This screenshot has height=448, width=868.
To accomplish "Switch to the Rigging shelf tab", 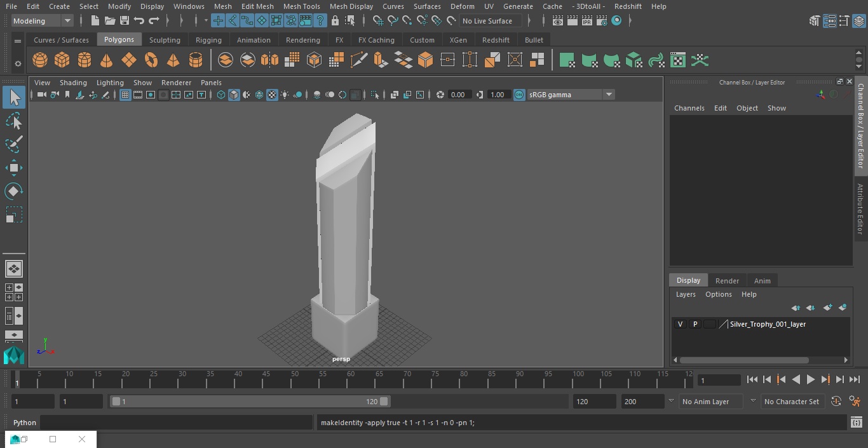I will coord(208,40).
